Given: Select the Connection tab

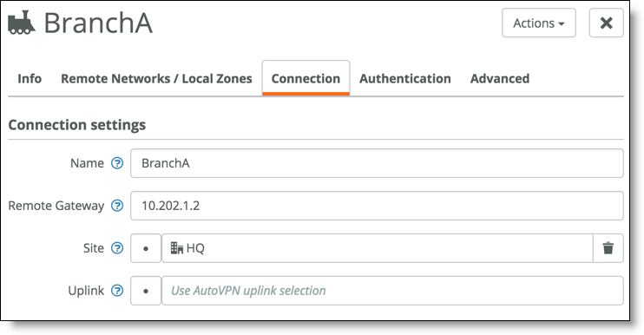Looking at the screenshot, I should click(x=306, y=78).
